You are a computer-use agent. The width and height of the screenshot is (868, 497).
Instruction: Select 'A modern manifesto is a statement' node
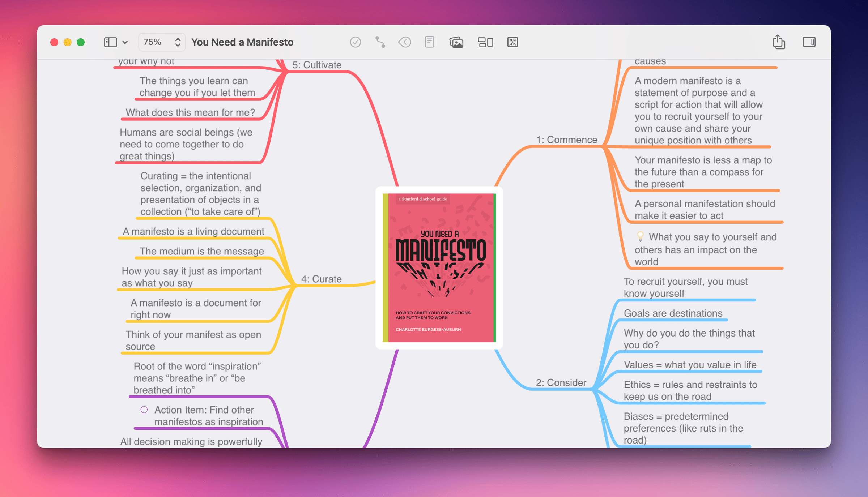click(x=698, y=110)
